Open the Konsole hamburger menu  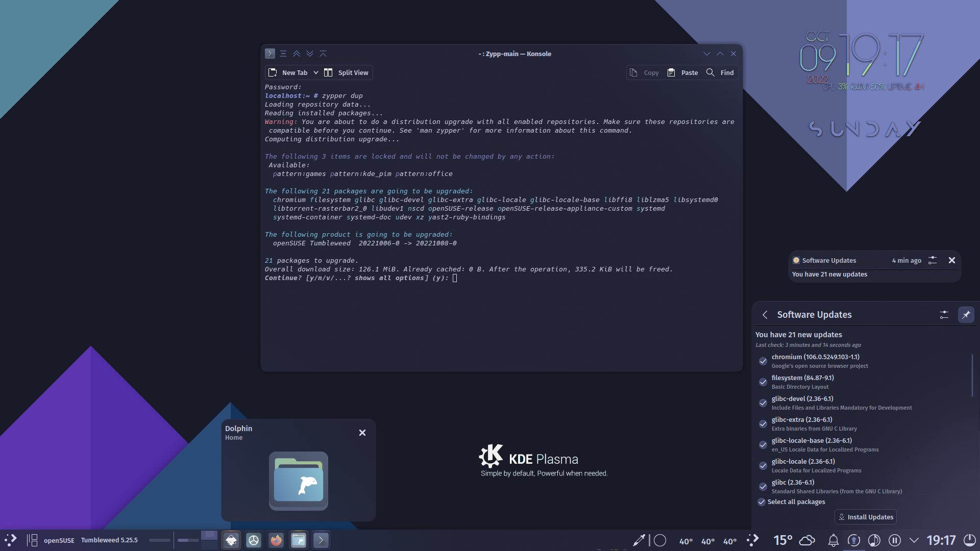pyautogui.click(x=283, y=53)
